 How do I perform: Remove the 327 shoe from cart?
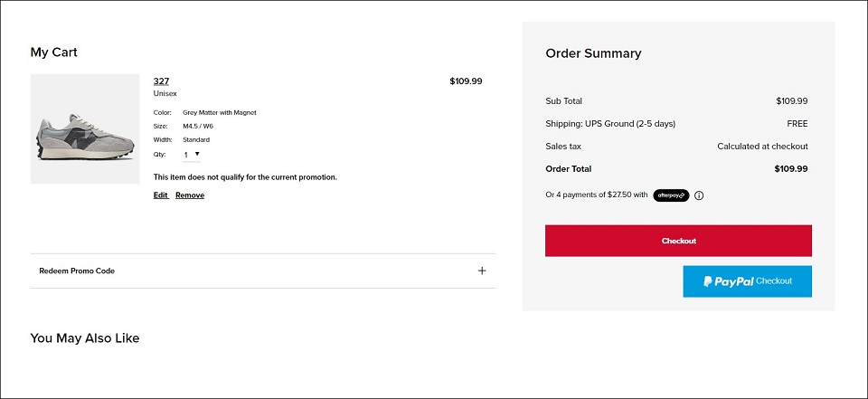coord(190,195)
